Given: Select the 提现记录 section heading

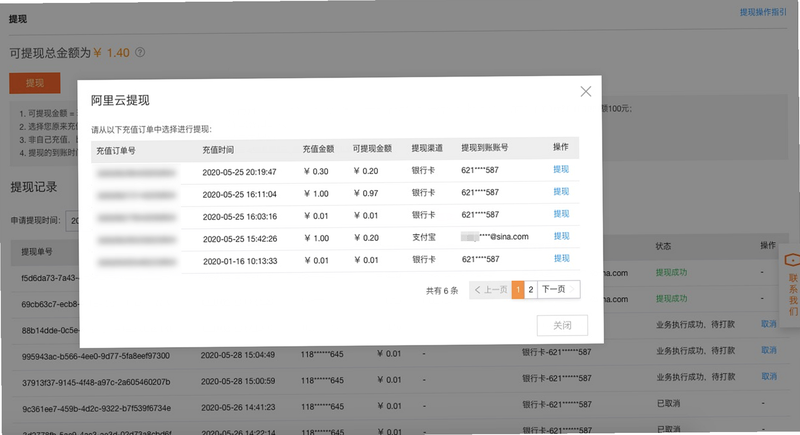Looking at the screenshot, I should 34,187.
